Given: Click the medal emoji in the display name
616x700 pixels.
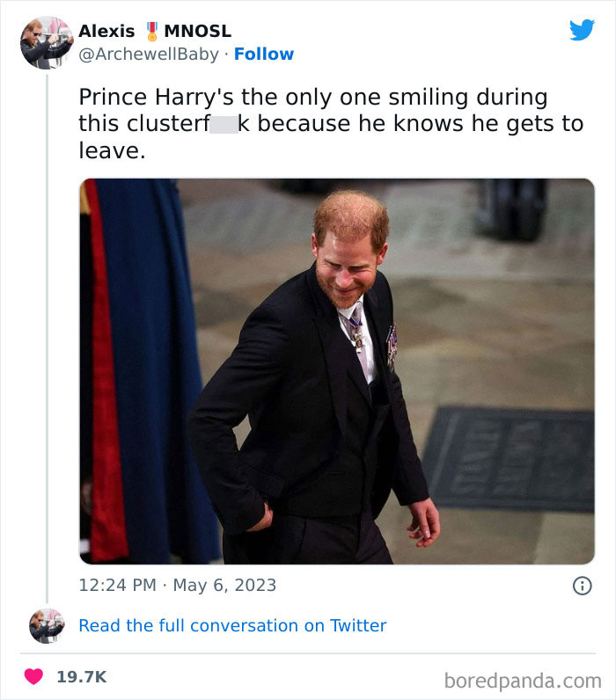Looking at the screenshot, I should click(151, 31).
